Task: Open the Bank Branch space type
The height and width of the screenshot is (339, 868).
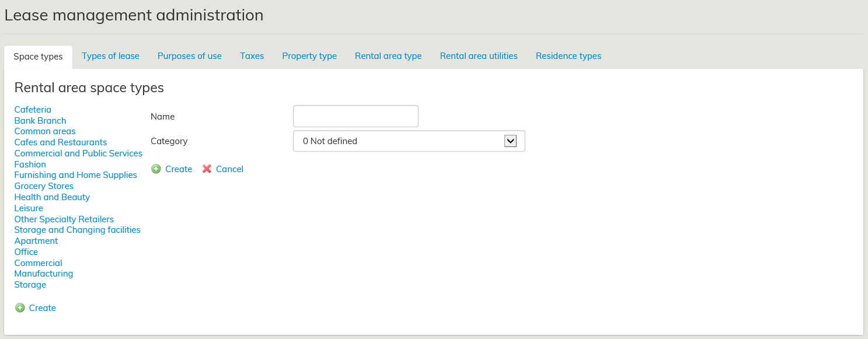Action: pos(40,121)
